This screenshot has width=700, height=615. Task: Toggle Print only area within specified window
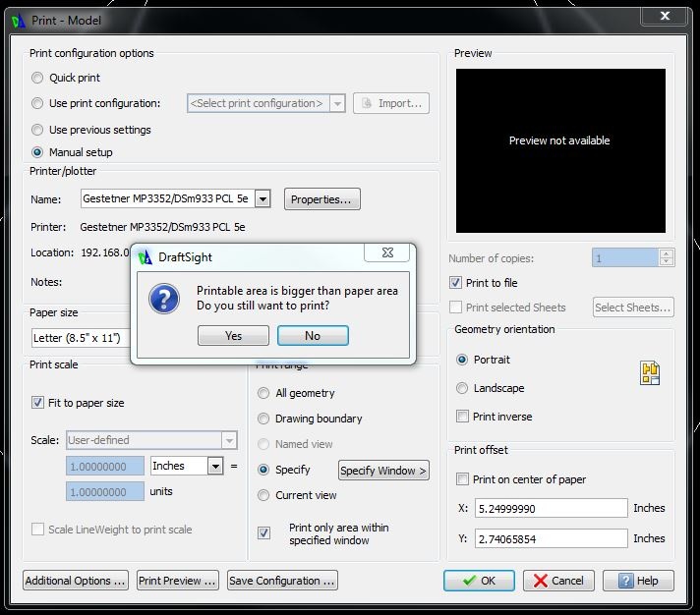tap(263, 532)
